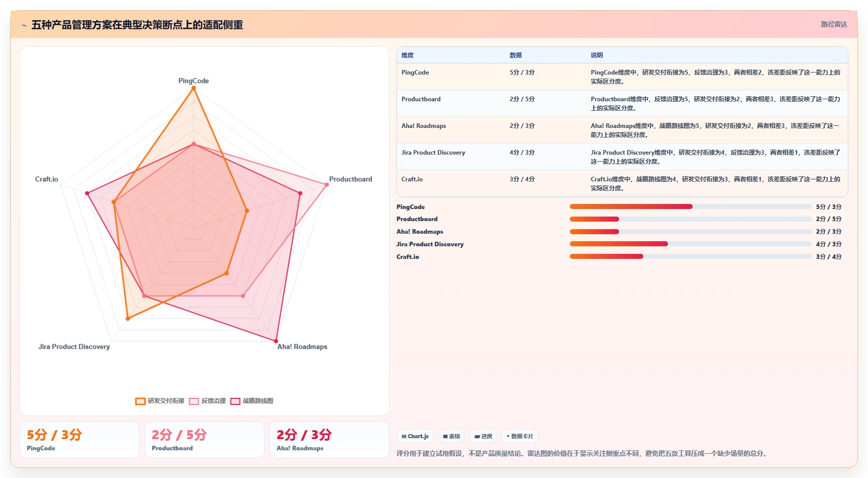This screenshot has height=478, width=868.
Task: Click the Aha! Roadmaps radar axis label
Action: click(x=302, y=347)
